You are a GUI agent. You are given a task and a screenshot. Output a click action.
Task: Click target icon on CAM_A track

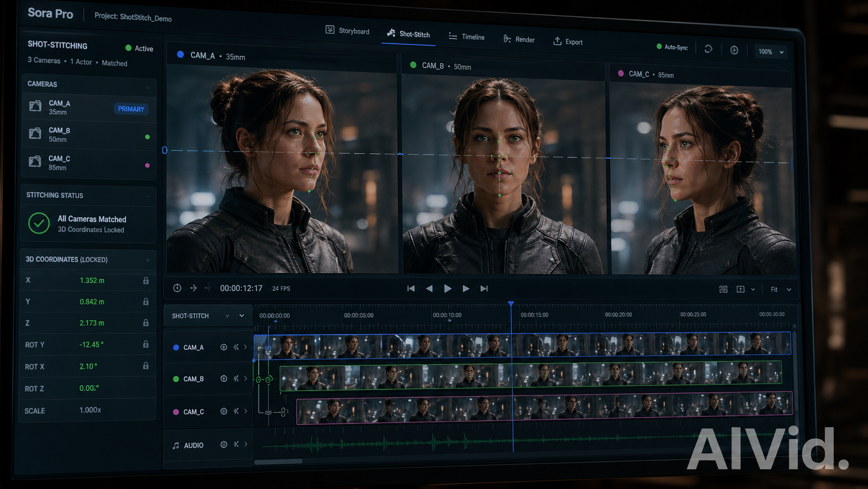pos(224,347)
